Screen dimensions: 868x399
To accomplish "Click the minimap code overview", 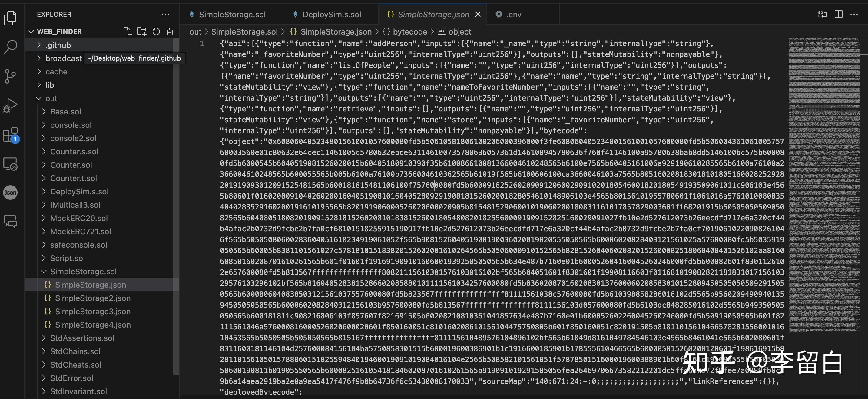I will tap(823, 185).
